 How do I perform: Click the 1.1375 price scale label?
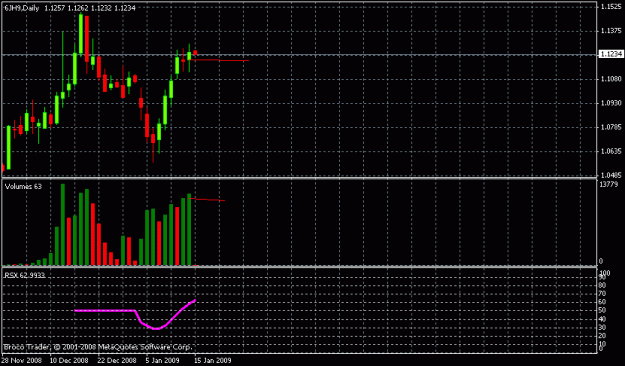click(611, 31)
